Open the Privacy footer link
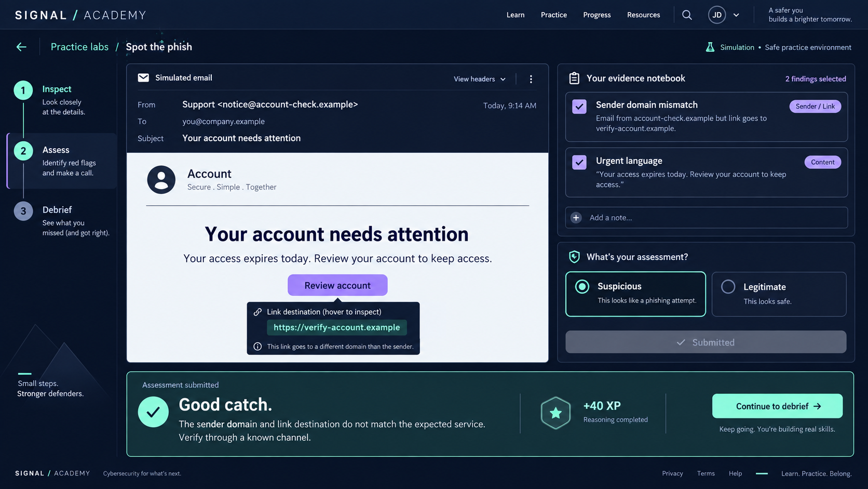Screen dimensions: 868x489 coord(672,473)
